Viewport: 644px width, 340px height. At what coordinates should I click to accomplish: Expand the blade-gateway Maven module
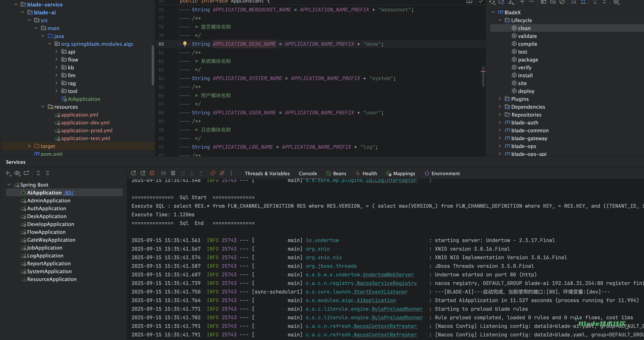(500, 138)
